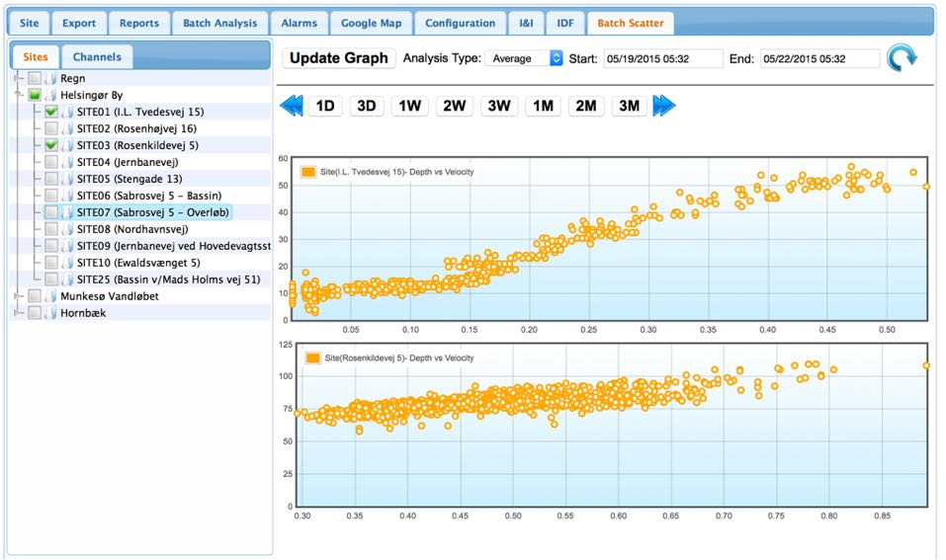Check the SITE02 (Rosenhøjvej 16) checkbox
This screenshot has height=560, width=946.
tap(51, 128)
